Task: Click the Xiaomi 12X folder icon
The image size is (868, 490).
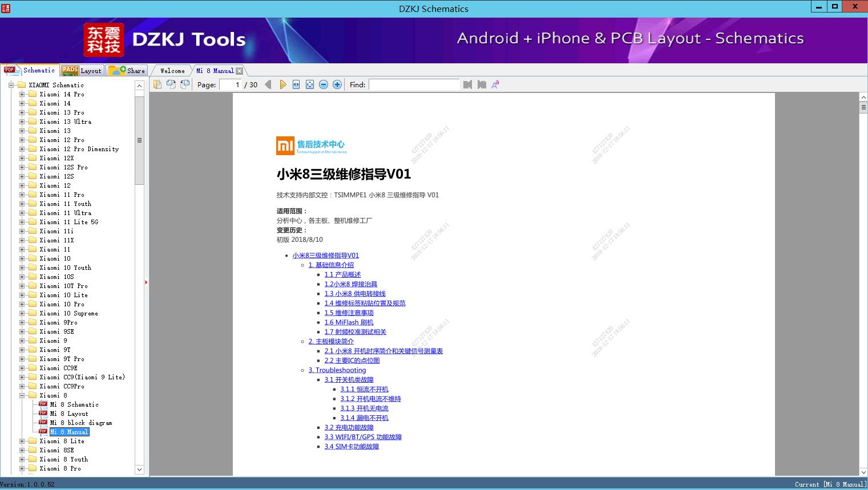Action: coord(33,158)
